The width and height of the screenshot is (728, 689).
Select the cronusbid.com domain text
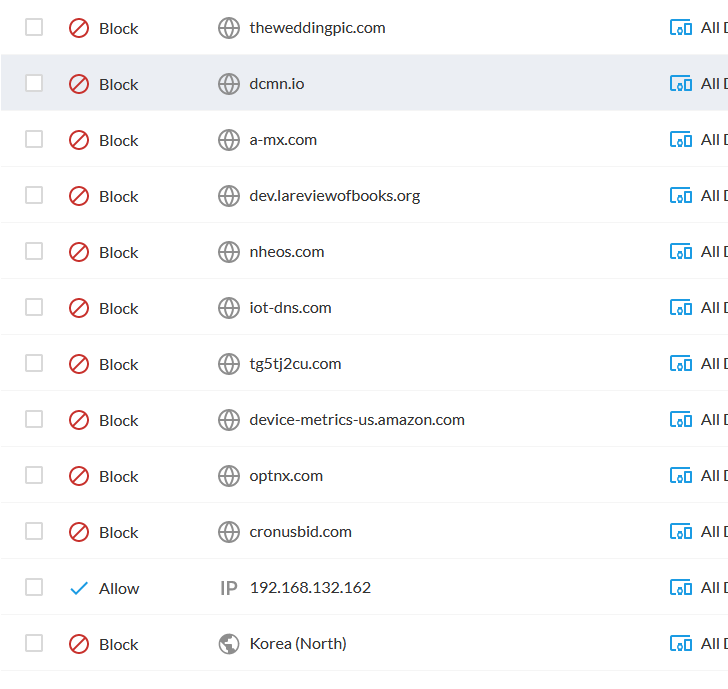pyautogui.click(x=300, y=532)
